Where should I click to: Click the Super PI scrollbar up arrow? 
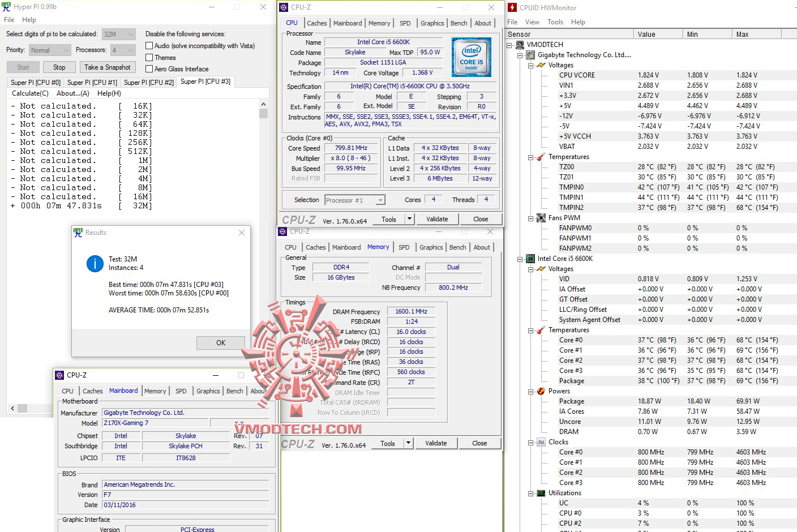(263, 104)
